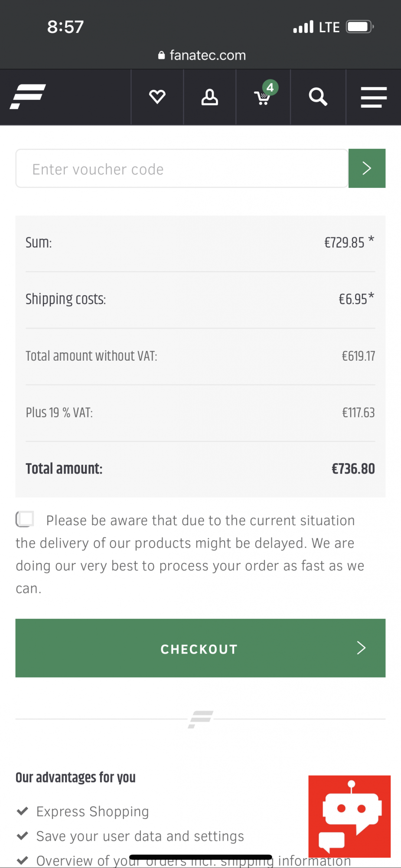Tap the Sum €729.85 price
401x868 pixels.
click(x=344, y=243)
